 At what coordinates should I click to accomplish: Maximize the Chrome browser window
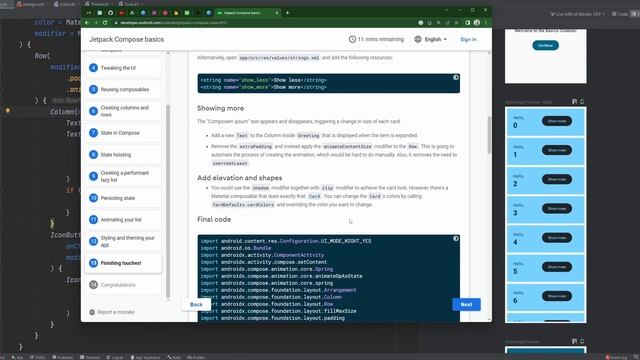472,10
